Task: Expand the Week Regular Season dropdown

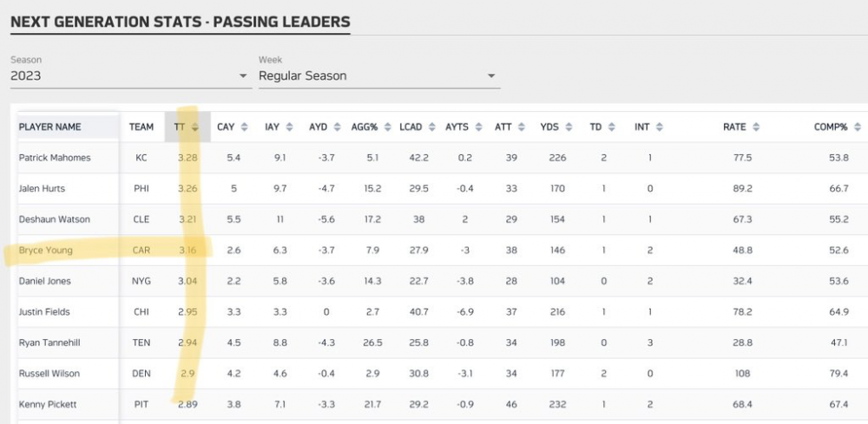Action: pyautogui.click(x=378, y=76)
